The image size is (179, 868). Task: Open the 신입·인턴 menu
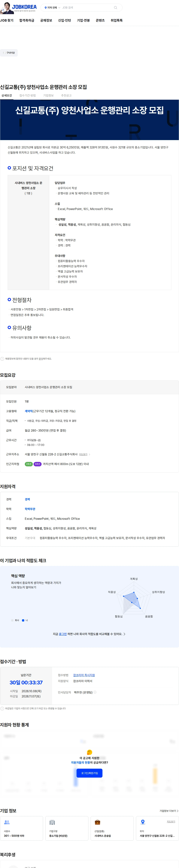pyautogui.click(x=65, y=20)
